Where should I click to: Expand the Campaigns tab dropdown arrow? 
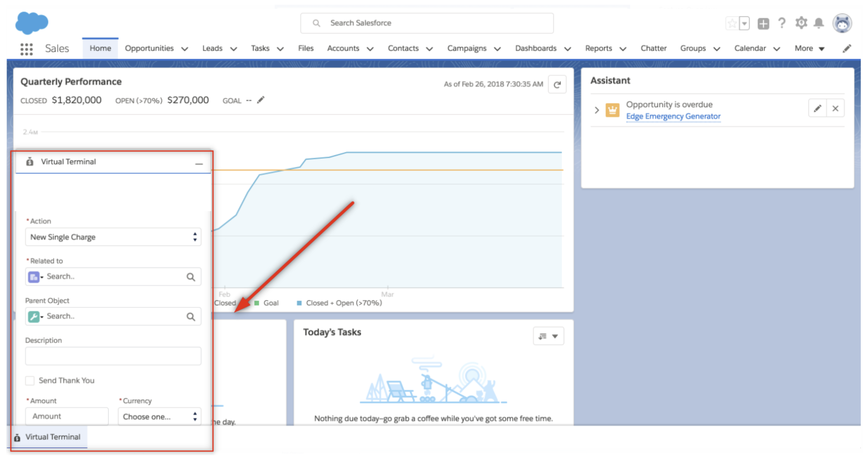pyautogui.click(x=497, y=49)
